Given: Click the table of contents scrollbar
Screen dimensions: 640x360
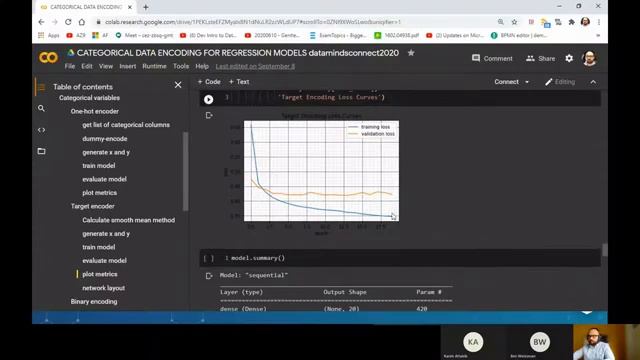Looking at the screenshot, I should [x=186, y=171].
